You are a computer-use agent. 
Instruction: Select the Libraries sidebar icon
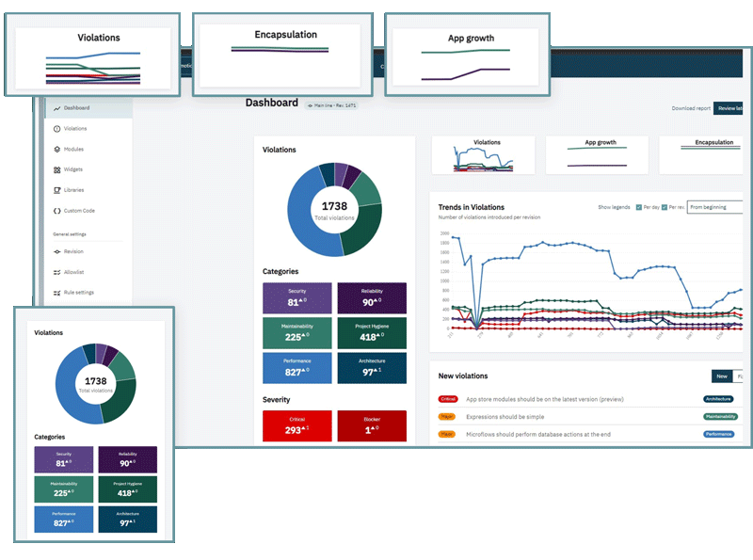point(56,190)
